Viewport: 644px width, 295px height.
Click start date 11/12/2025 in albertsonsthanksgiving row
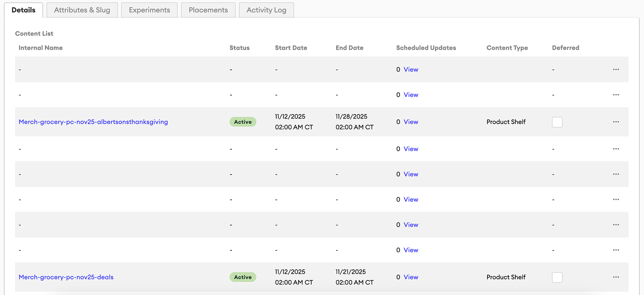(290, 117)
